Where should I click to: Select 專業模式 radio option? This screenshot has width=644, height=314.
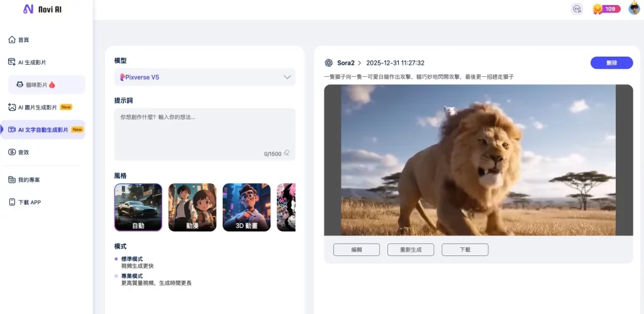116,276
